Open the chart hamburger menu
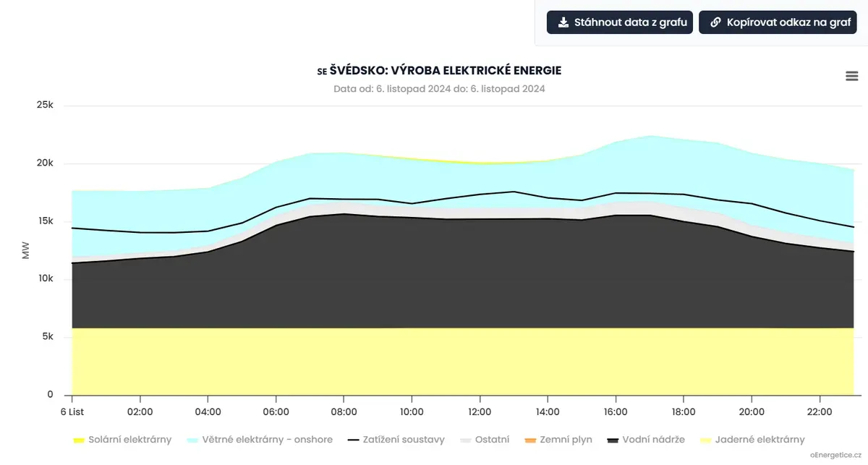The width and height of the screenshot is (868, 465). pos(851,76)
